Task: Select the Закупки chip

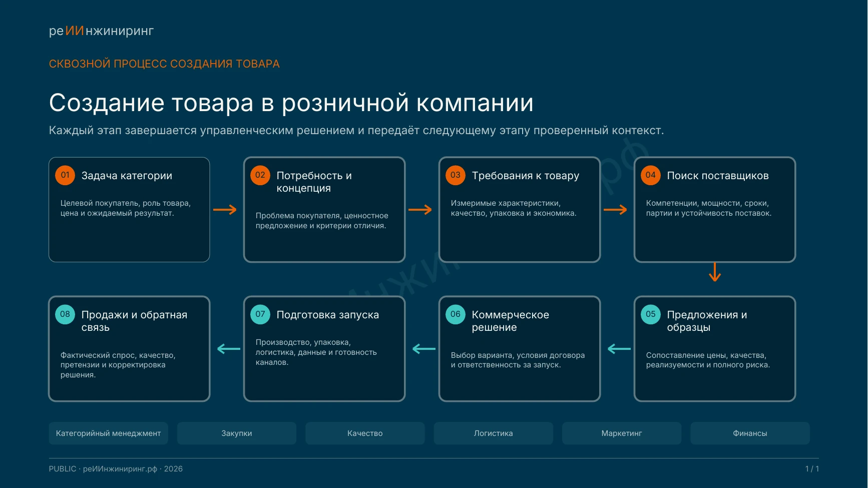Action: pyautogui.click(x=237, y=433)
